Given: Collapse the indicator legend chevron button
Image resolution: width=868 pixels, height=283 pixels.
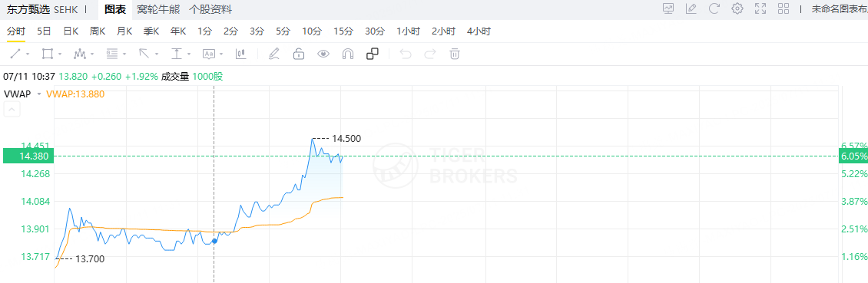Looking at the screenshot, I should pyautogui.click(x=12, y=110).
